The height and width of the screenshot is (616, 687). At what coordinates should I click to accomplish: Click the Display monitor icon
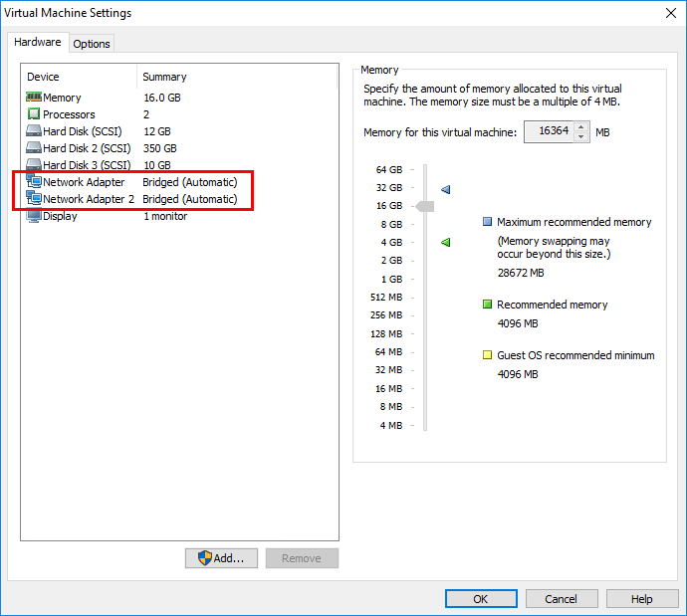[34, 216]
